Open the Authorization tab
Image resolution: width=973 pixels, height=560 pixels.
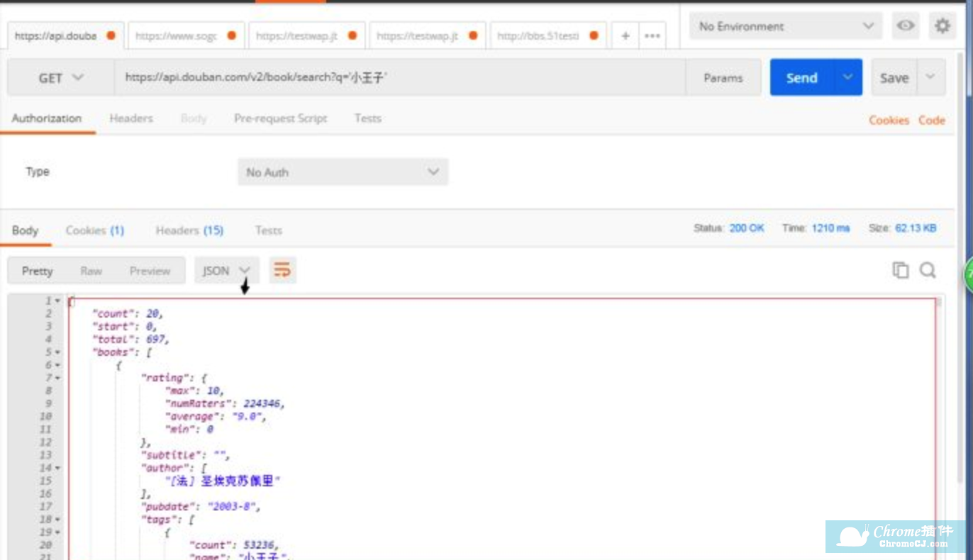(47, 118)
